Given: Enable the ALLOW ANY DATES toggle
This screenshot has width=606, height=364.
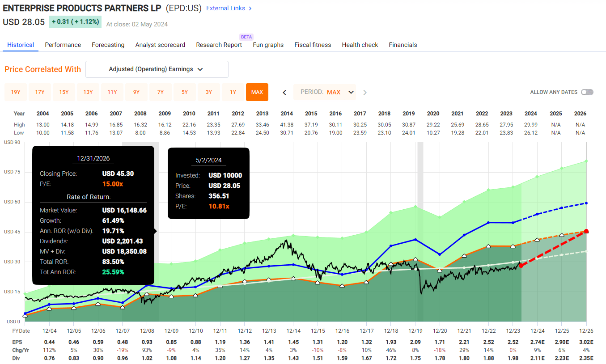Looking at the screenshot, I should pyautogui.click(x=587, y=92).
